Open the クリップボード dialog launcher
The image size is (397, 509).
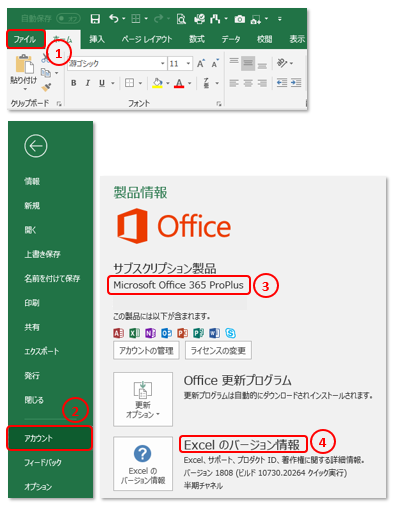click(59, 104)
